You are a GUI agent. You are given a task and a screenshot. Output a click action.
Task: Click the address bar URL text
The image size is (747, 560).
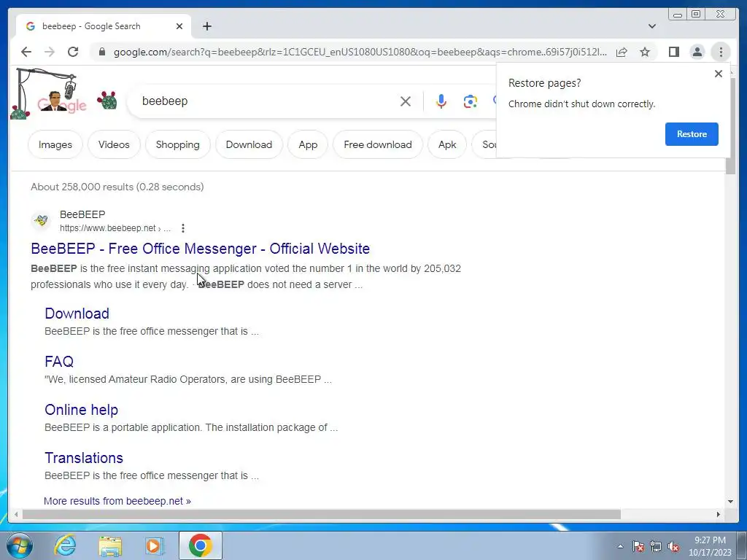click(360, 52)
